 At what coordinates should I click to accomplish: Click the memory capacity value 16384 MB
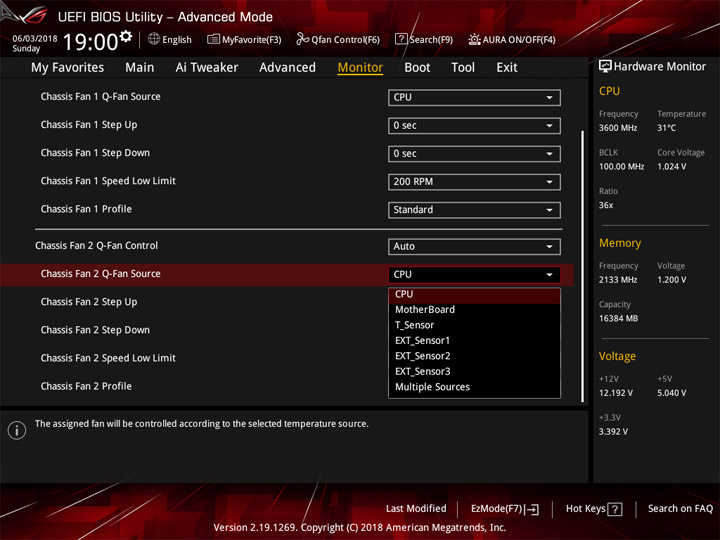[619, 319]
